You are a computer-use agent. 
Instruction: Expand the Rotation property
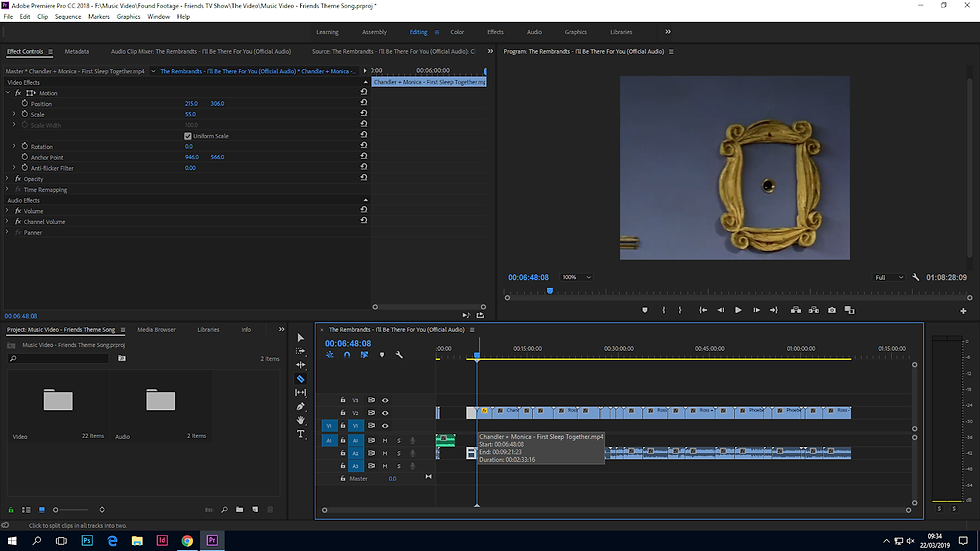click(x=14, y=146)
